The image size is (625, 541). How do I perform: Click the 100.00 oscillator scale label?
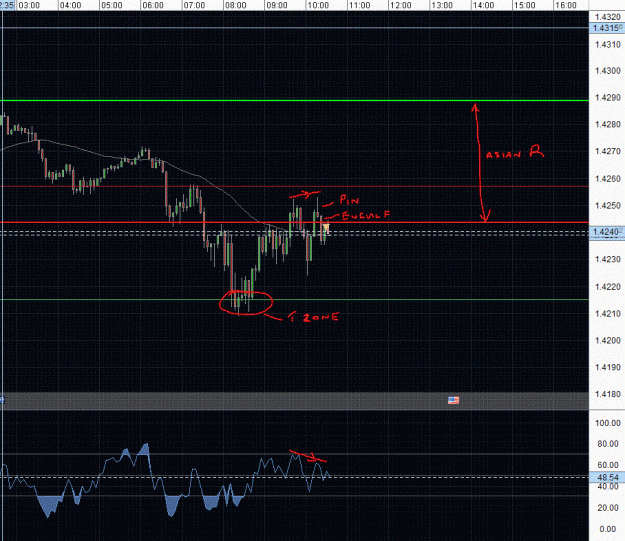tap(608, 423)
